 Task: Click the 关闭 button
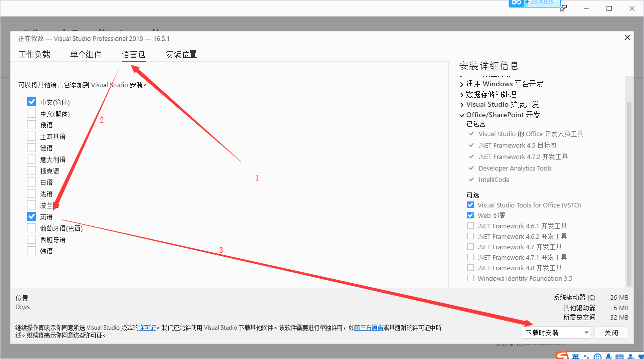611,332
